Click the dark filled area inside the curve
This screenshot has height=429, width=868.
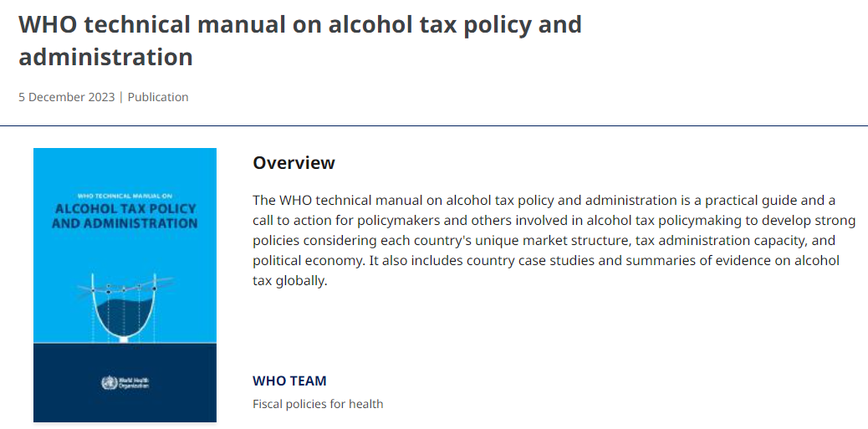124,316
